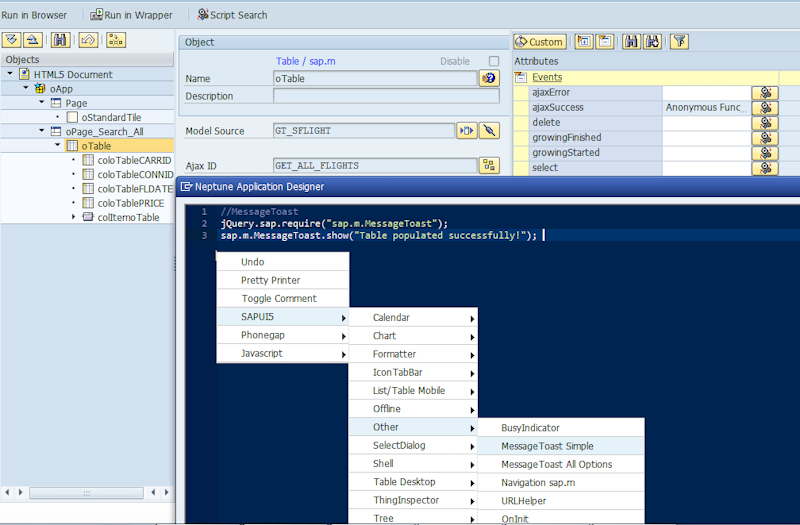
Task: Open the script editor icon for select event
Action: point(765,168)
